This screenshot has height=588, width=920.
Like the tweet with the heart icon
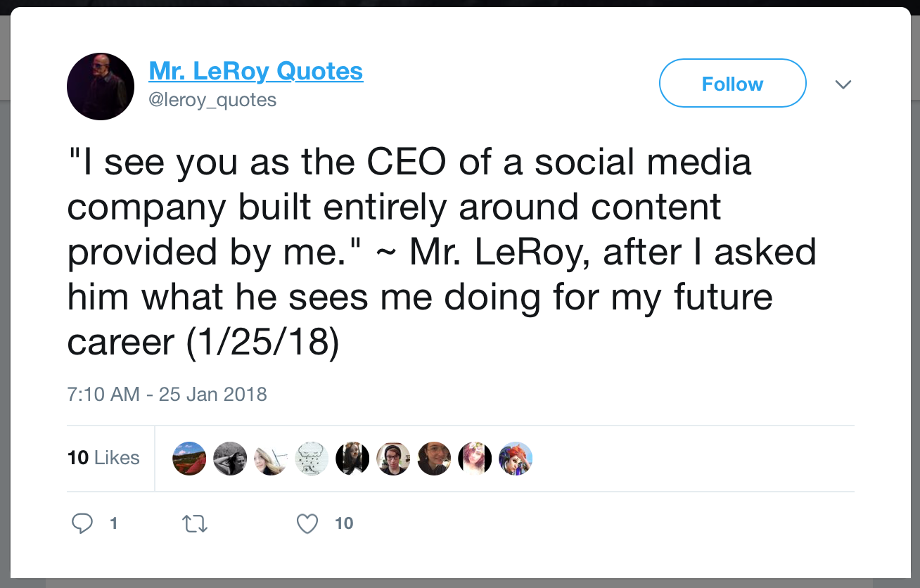point(307,523)
